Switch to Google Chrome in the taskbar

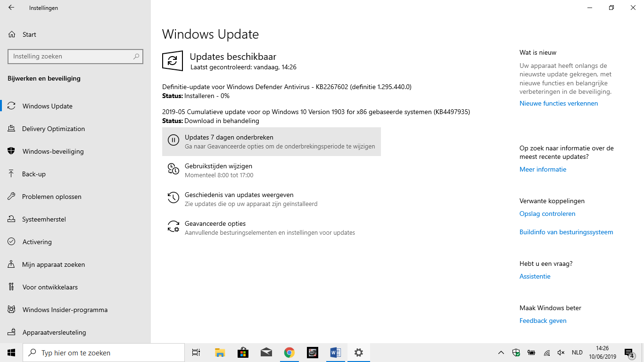(x=289, y=353)
